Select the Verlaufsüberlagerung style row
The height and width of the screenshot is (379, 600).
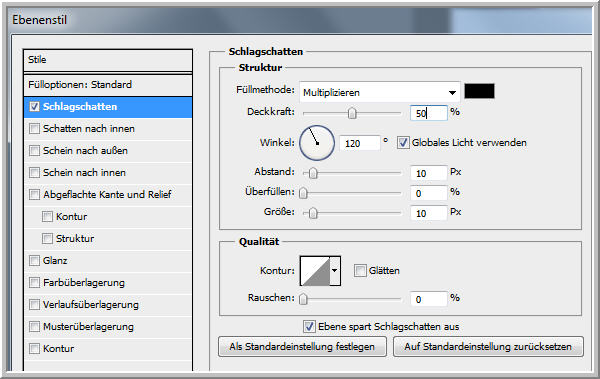coord(108,305)
